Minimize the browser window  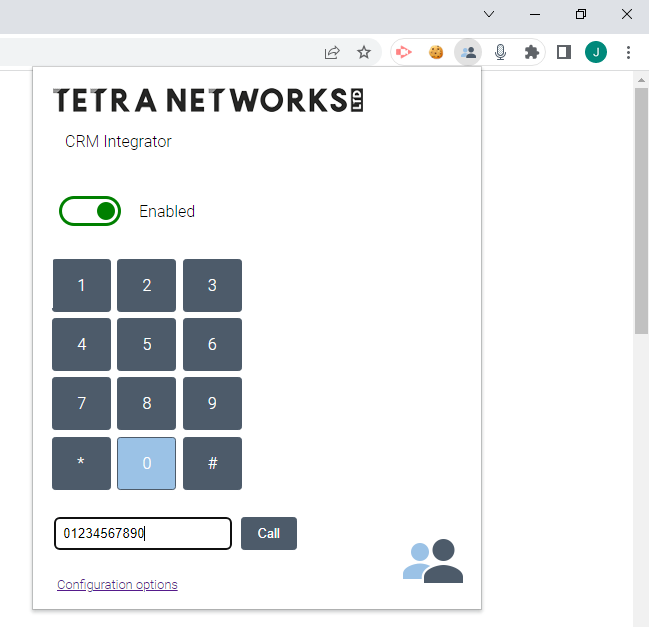(x=535, y=14)
